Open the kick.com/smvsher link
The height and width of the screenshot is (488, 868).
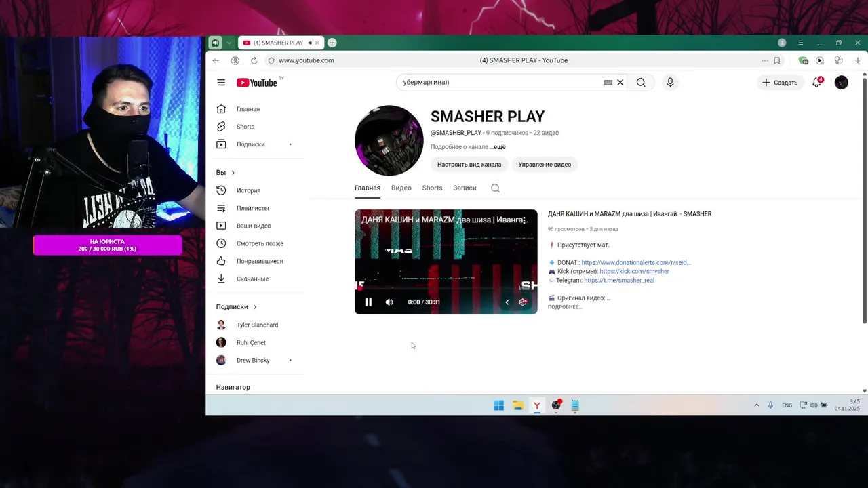(x=634, y=271)
